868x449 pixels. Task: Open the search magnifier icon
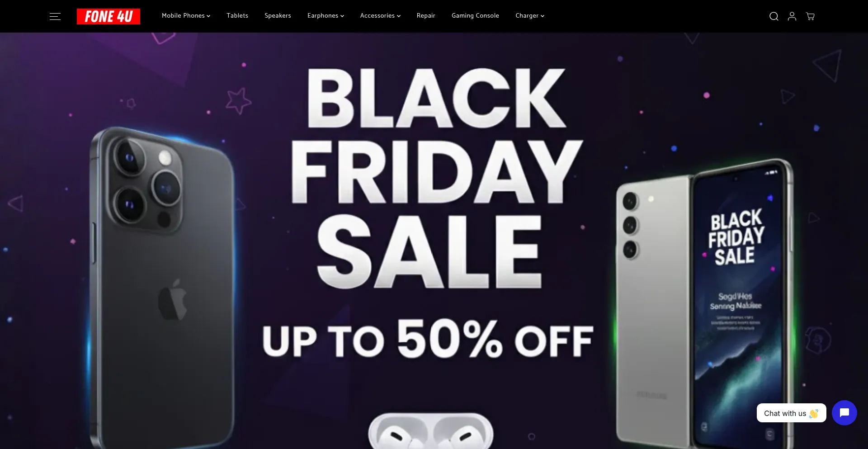point(774,16)
